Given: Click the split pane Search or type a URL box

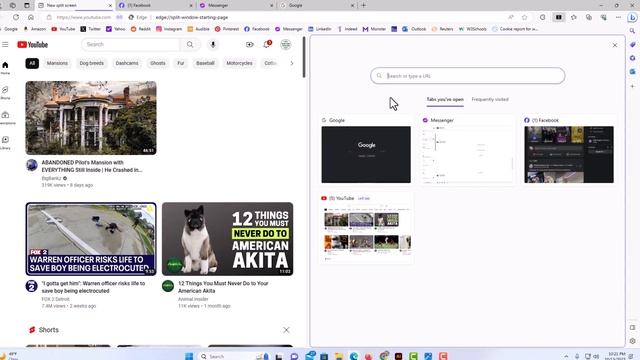Looking at the screenshot, I should click(x=468, y=76).
